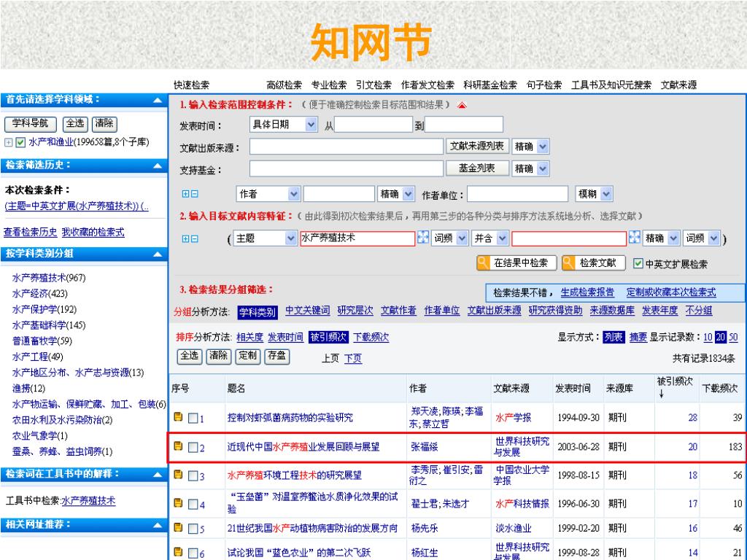Click the document icon for result 5
This screenshot has width=747, height=560.
click(x=178, y=528)
